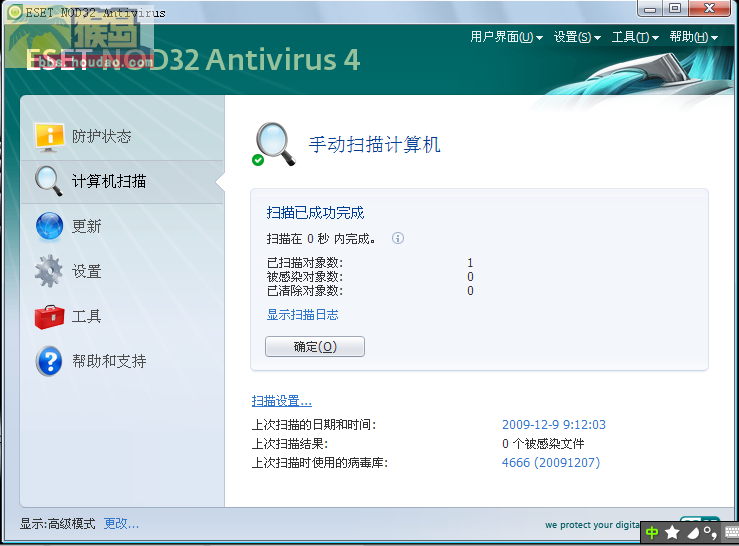Screen dimensions: 739x546
Task: Go to the 工具 sidebar label
Action: [x=86, y=316]
